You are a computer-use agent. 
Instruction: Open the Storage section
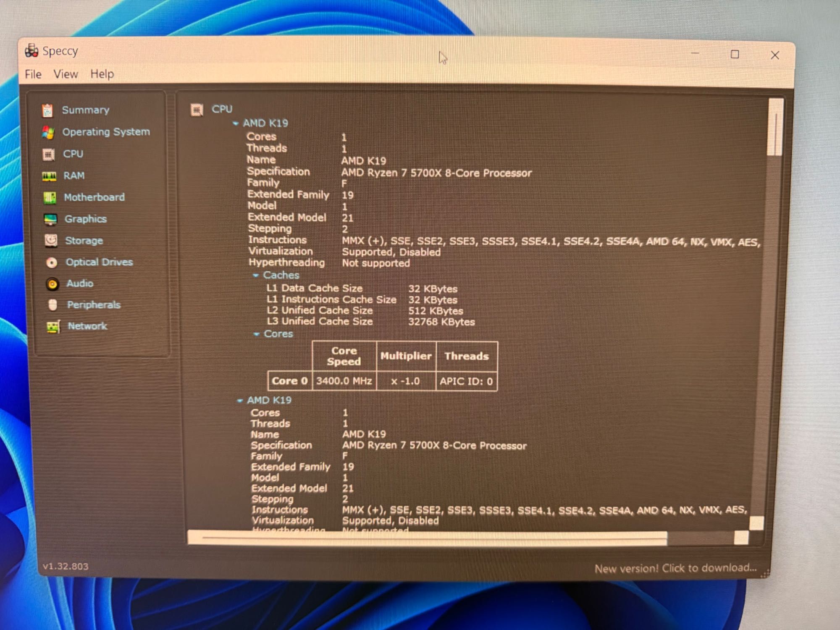[84, 241]
